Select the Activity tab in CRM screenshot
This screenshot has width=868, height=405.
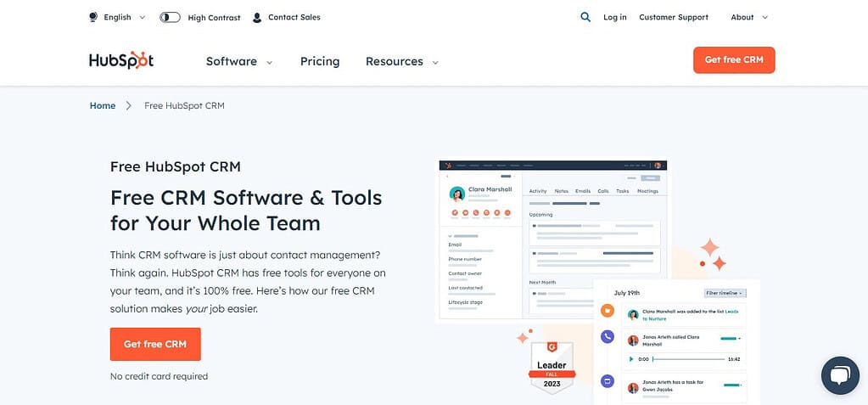coord(538,191)
